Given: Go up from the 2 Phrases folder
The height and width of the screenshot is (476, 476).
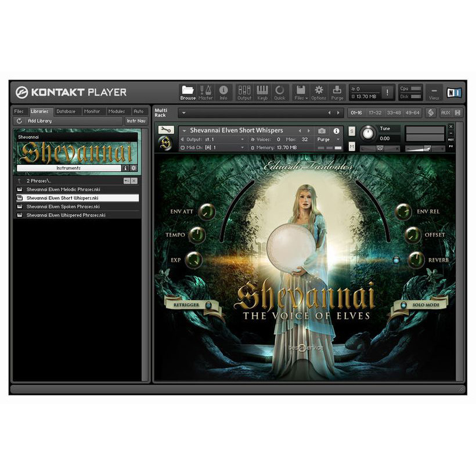Looking at the screenshot, I should click(x=19, y=181).
